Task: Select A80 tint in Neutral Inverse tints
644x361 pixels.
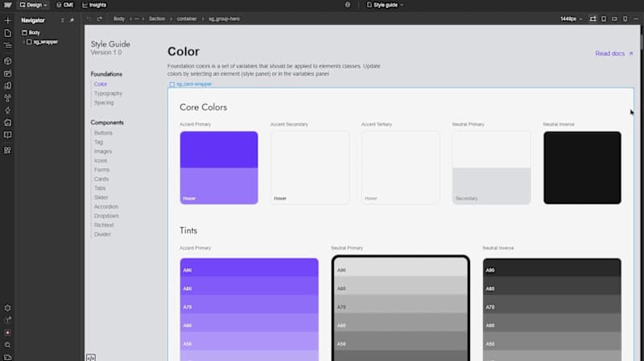Action: [x=552, y=287]
